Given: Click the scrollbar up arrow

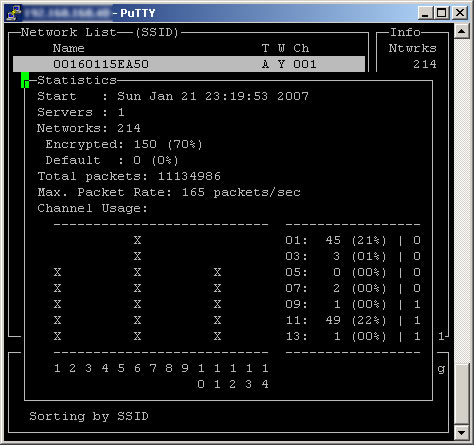Looking at the screenshot, I should tap(462, 31).
